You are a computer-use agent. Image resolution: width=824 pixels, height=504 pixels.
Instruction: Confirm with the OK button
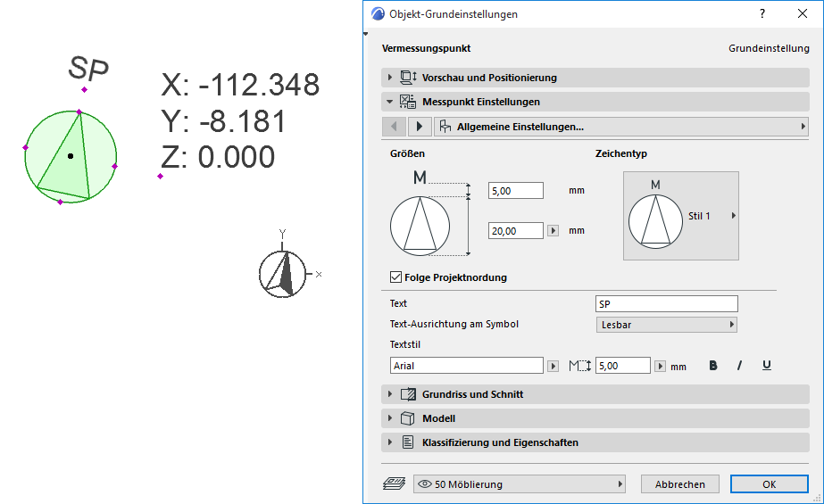[770, 484]
